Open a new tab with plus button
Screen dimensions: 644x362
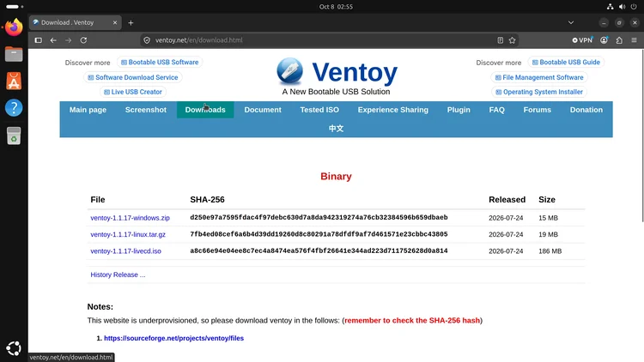[131, 23]
